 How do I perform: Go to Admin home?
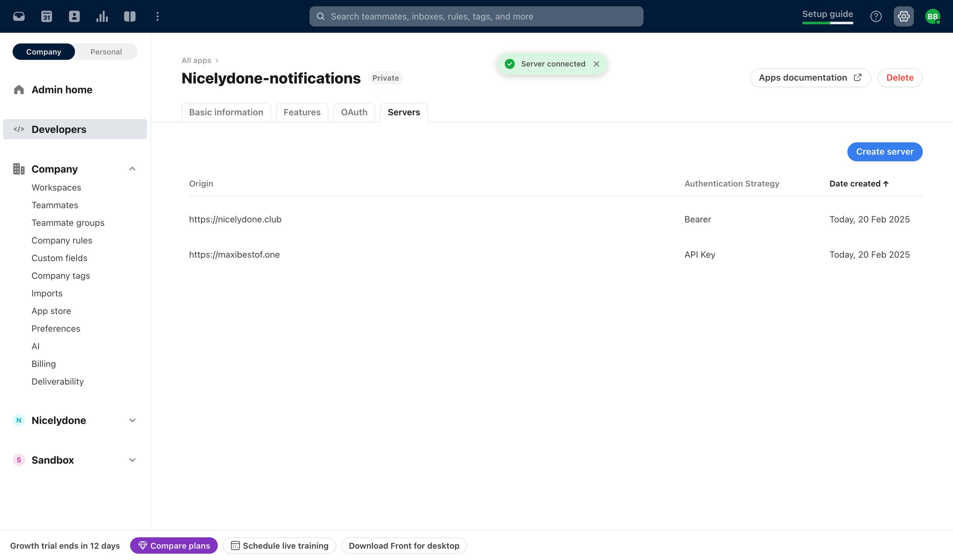[62, 90]
